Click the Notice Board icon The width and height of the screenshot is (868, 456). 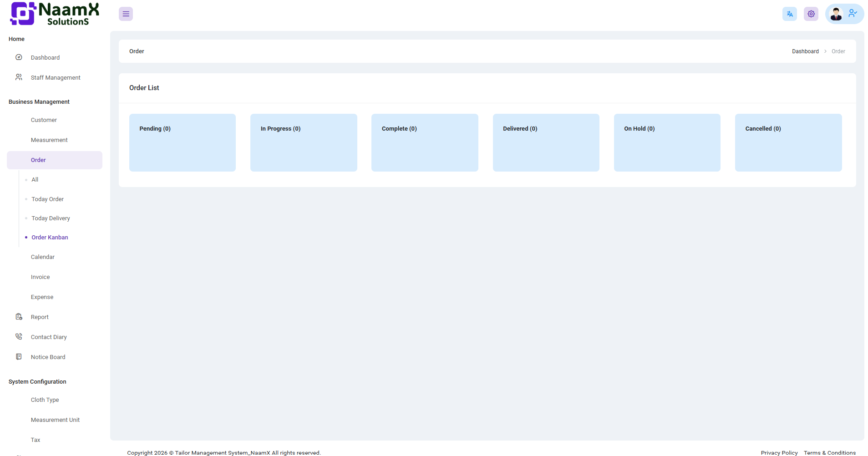[19, 357]
